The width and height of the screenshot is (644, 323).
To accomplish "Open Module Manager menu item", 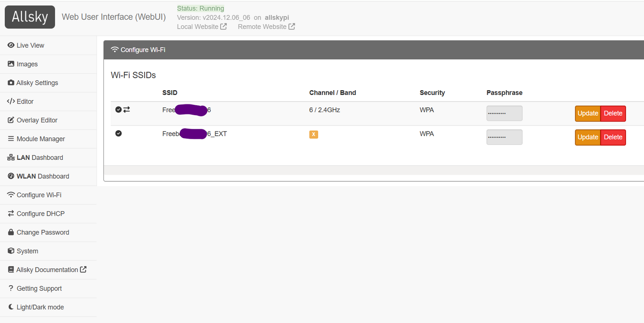I will (40, 139).
